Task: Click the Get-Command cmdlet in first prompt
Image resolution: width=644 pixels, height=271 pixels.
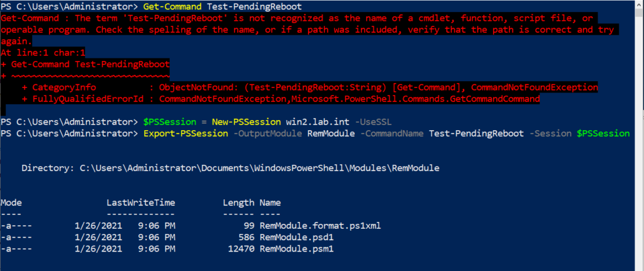Action: click(172, 6)
